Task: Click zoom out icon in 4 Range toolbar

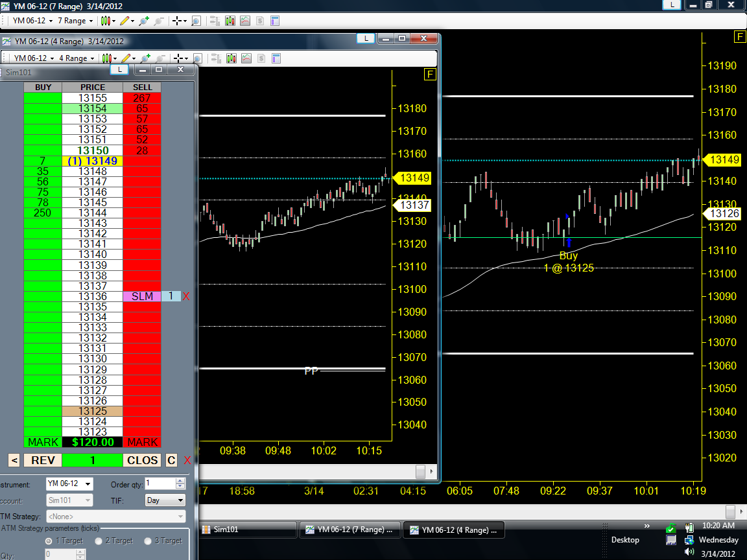Action: point(161,58)
